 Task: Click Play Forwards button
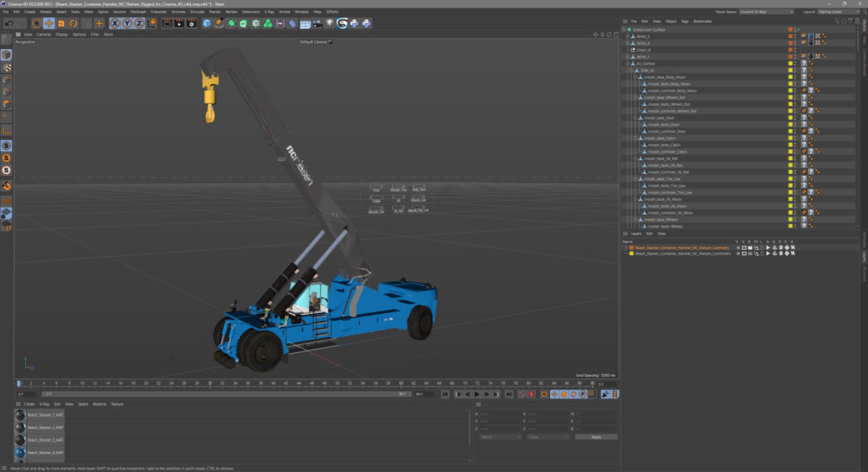tap(477, 395)
